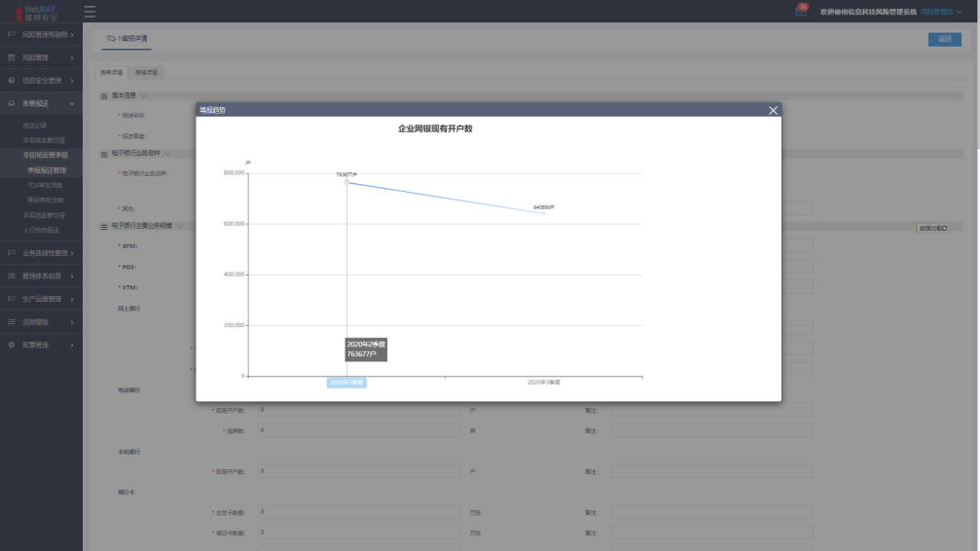Click the icon beside 监管报送 in the sidebar
This screenshot has width=980, height=551.
click(x=12, y=103)
